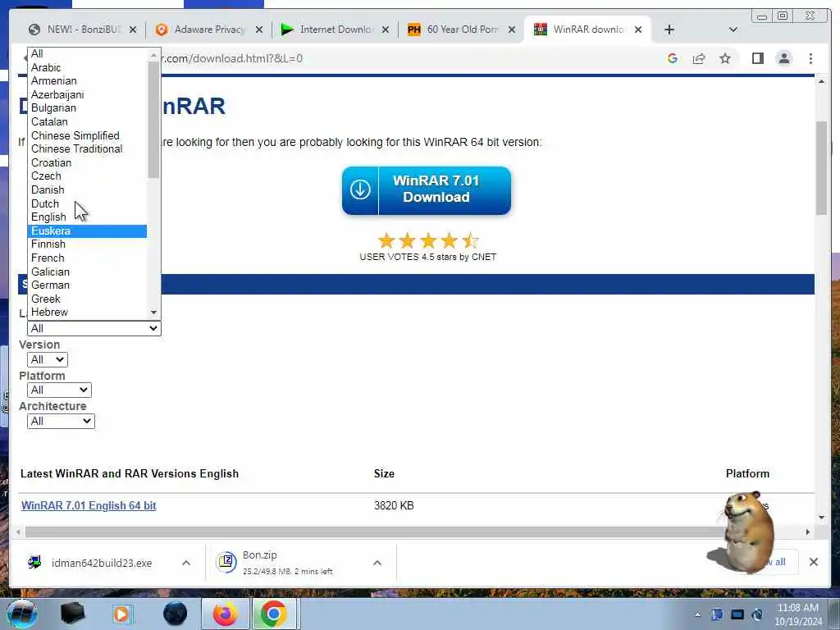Share this page via the share icon
Screen dimensions: 840x630
[x=699, y=58]
